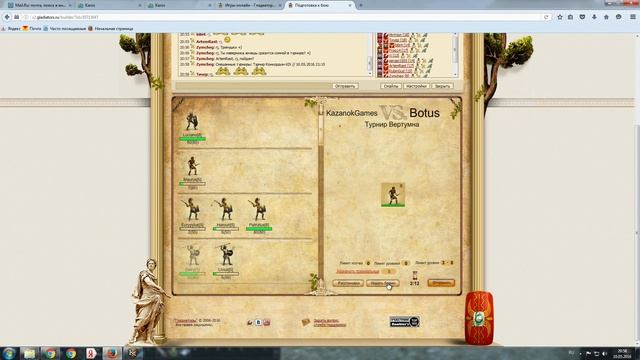Open the Firefox taskbar icon

pyautogui.click(x=111, y=353)
